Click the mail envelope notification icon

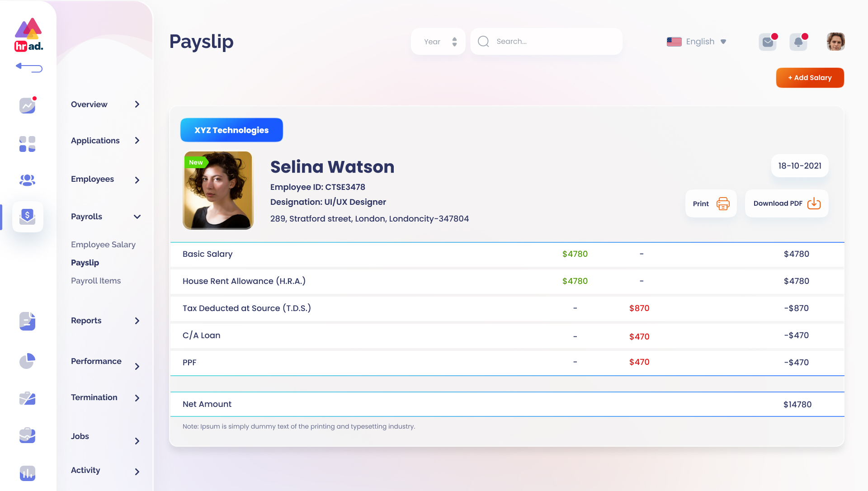767,42
